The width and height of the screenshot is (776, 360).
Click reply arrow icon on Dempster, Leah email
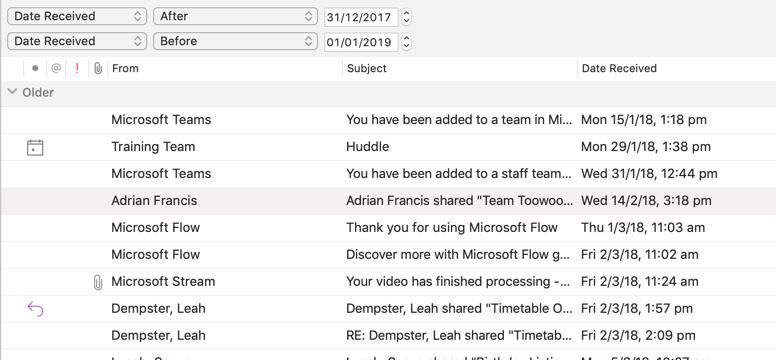click(35, 309)
